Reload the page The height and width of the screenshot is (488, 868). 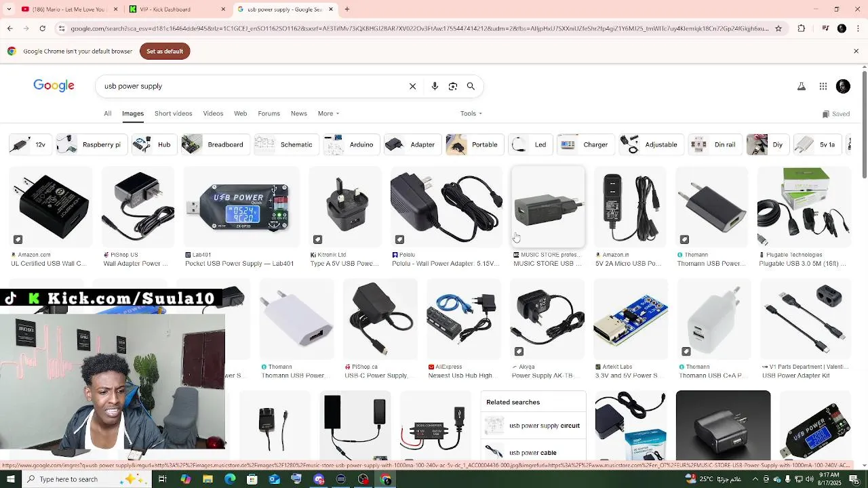click(x=43, y=28)
